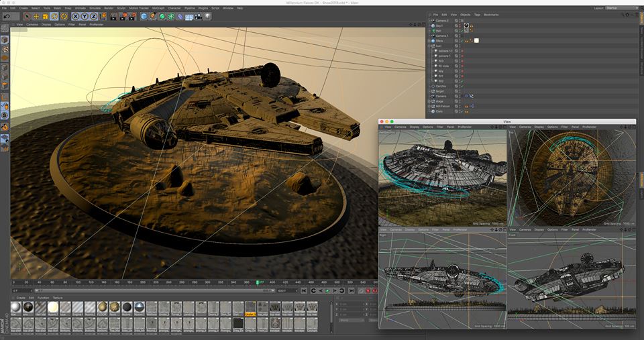644x340 pixels.
Task: Open Cameras menu in main viewport
Action: (32, 25)
